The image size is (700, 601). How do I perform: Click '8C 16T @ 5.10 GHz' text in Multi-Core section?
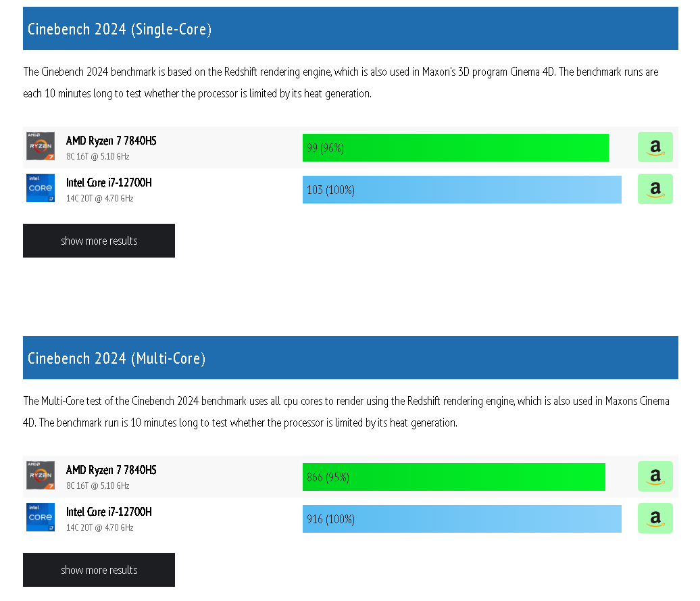pos(98,485)
